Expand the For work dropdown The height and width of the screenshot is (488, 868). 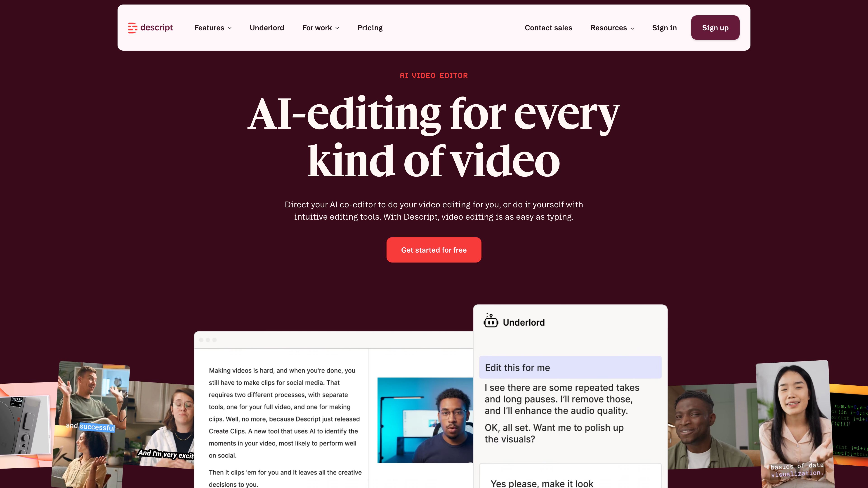320,28
